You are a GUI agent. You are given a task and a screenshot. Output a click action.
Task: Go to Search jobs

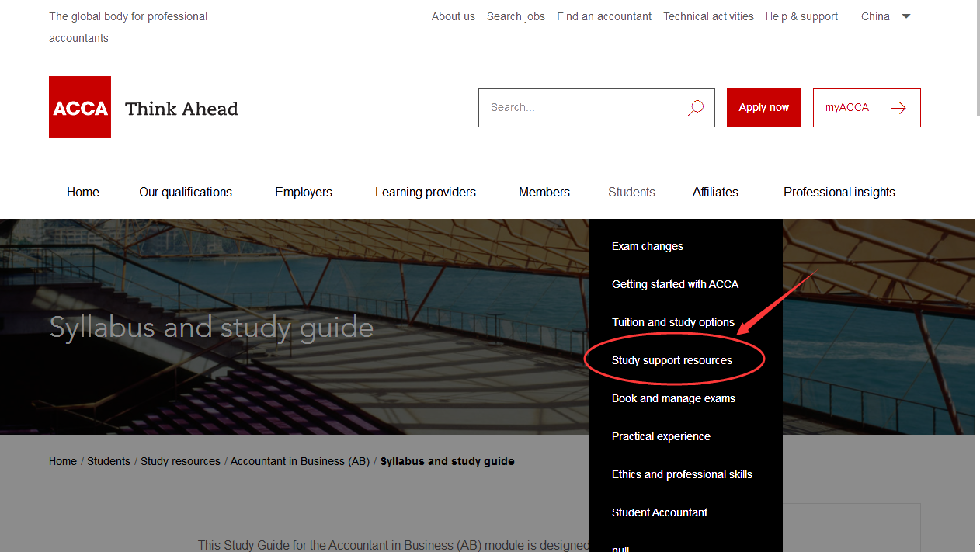[x=516, y=16]
